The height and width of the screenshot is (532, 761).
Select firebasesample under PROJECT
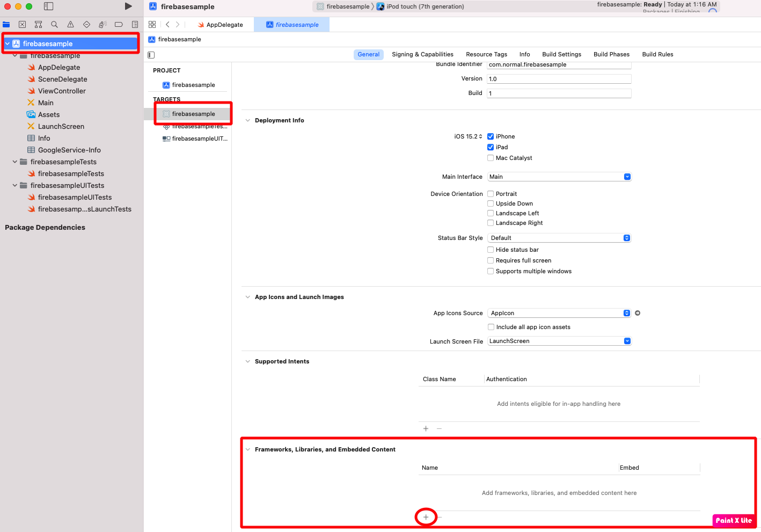188,85
